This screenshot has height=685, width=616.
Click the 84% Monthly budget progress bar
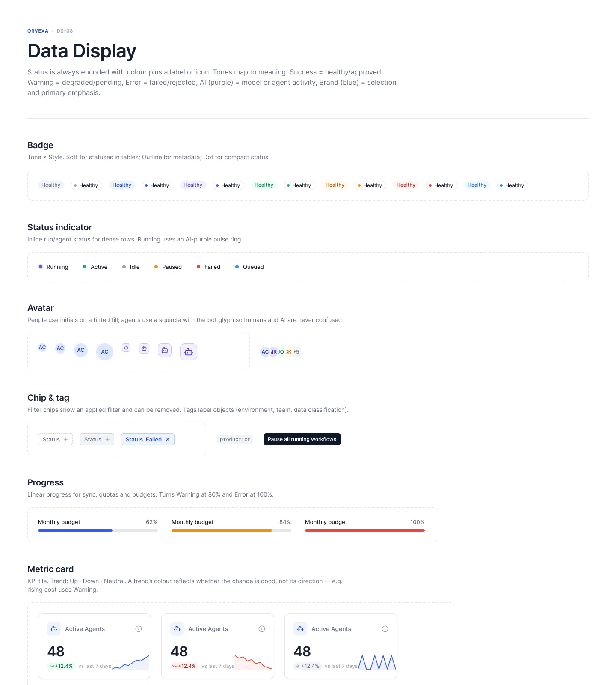pyautogui.click(x=231, y=530)
